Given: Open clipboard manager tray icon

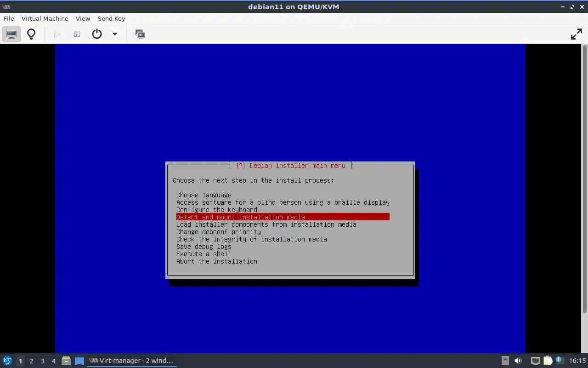Looking at the screenshot, I should coord(548,361).
